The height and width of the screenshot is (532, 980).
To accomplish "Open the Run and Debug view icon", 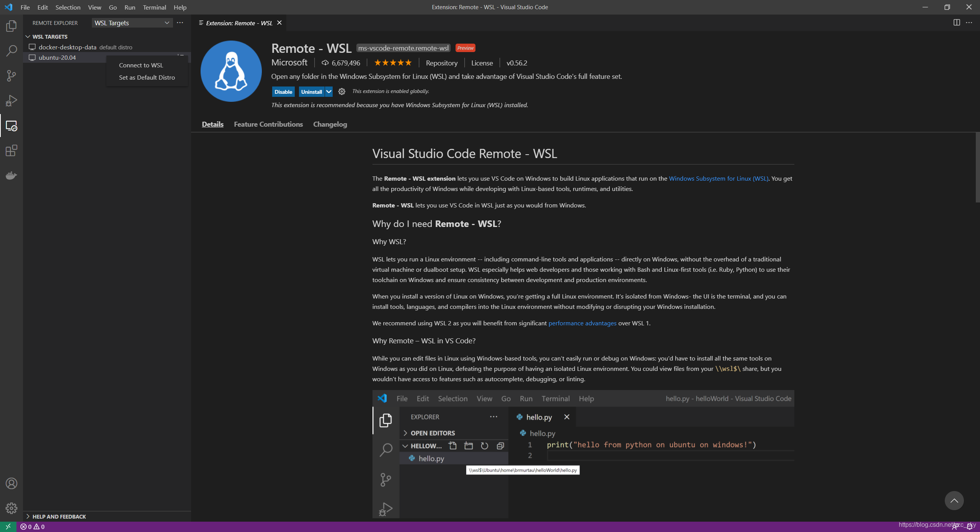I will click(11, 101).
